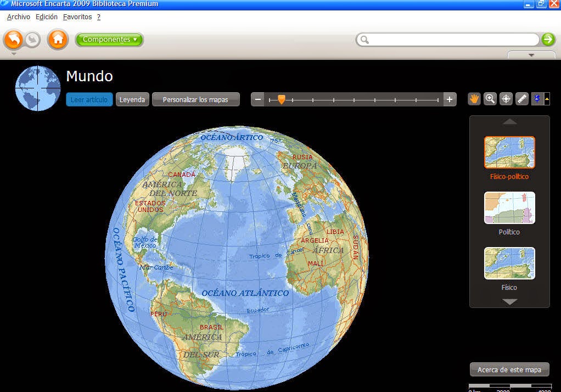Image resolution: width=561 pixels, height=392 pixels.
Task: Click the Mar Caribe label
Action: (156, 267)
